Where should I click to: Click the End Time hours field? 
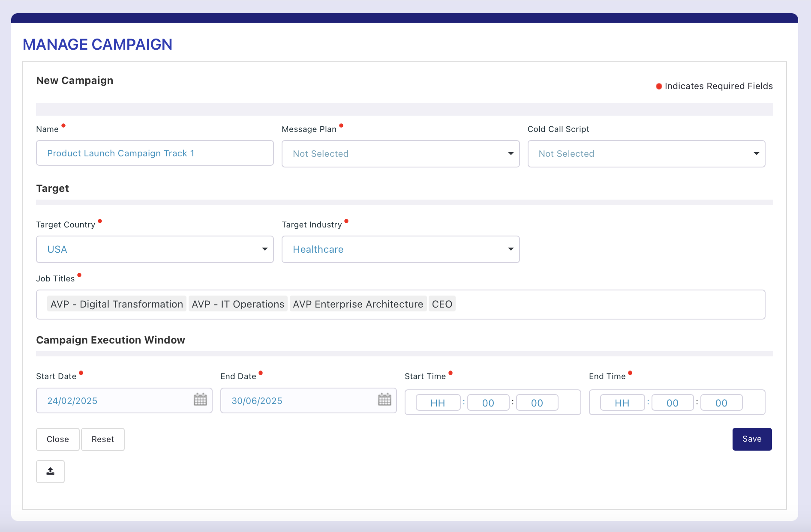pos(622,403)
